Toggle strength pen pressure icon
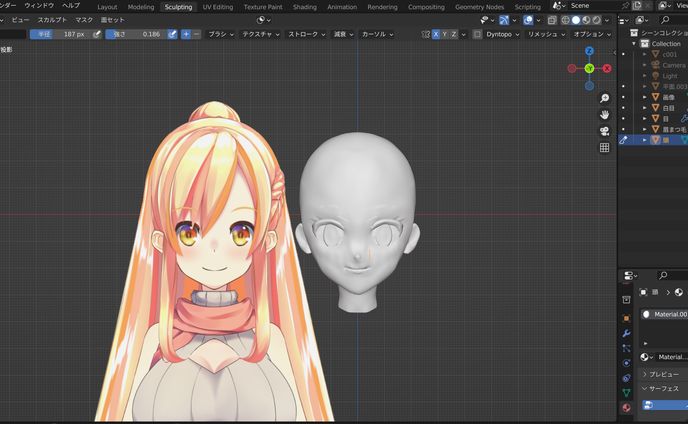This screenshot has width=688, height=424. (172, 34)
